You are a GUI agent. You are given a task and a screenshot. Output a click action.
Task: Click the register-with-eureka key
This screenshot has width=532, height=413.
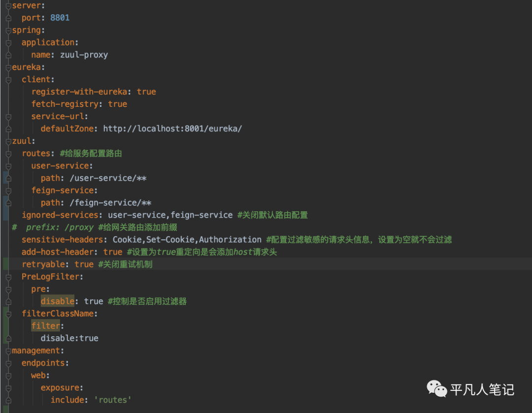[x=79, y=92]
